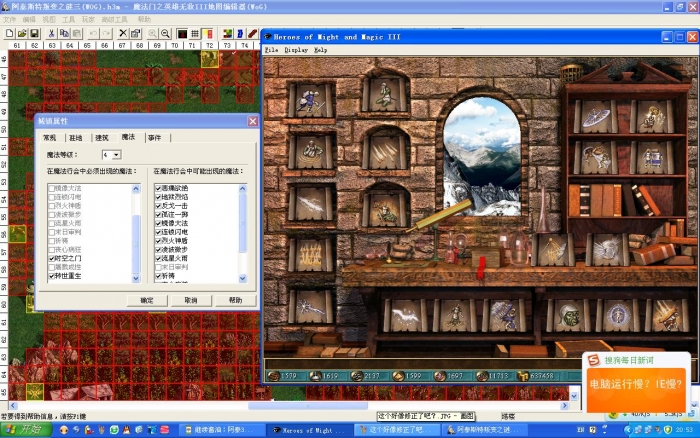
Task: Click the Cut scissors toolbar icon
Action: click(51, 33)
